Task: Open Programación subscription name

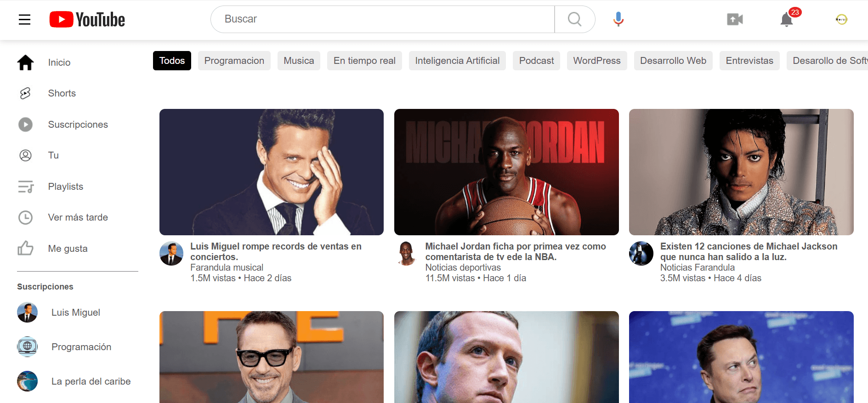Action: coord(81,347)
